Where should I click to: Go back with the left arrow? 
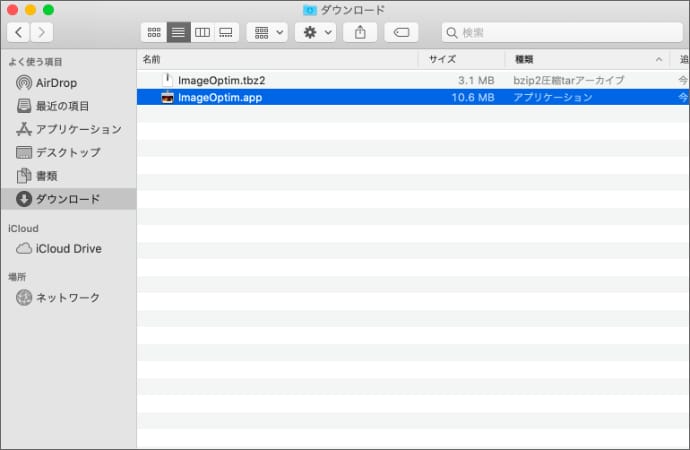tap(18, 33)
